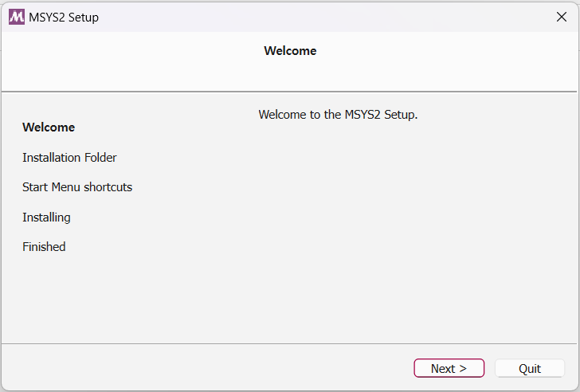Select the Installing step in sidebar

46,218
